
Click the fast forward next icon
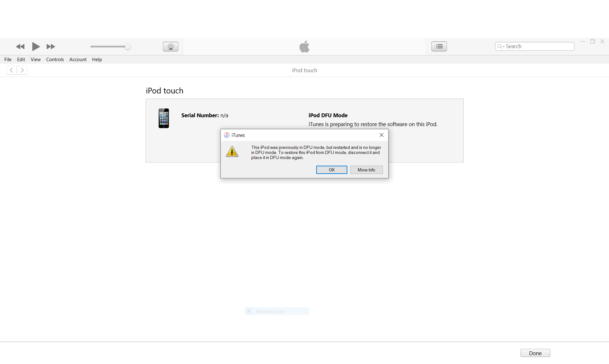click(51, 47)
